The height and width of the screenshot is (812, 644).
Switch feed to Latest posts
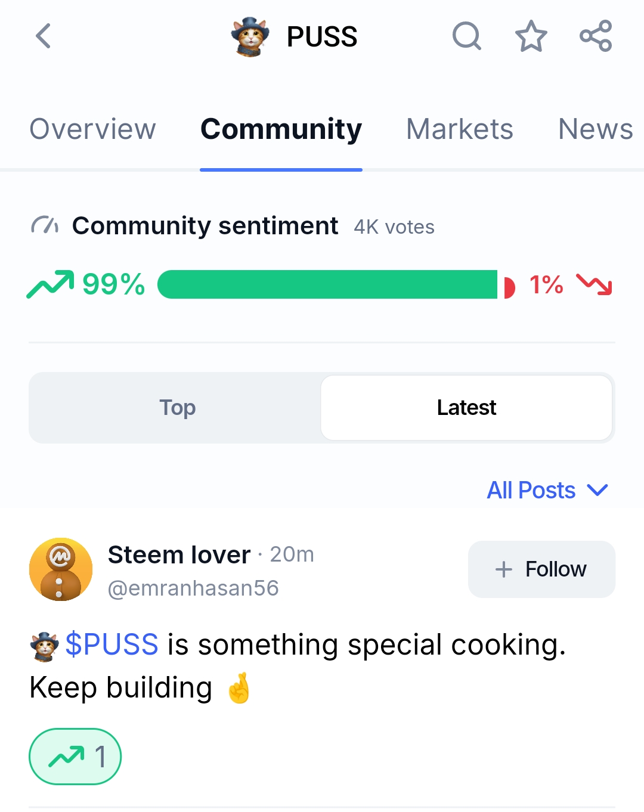(466, 408)
